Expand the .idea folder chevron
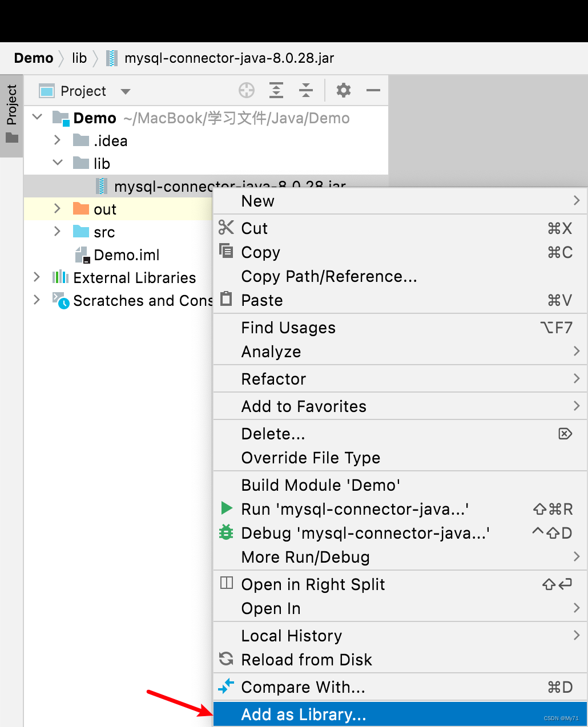The width and height of the screenshot is (588, 727). [57, 140]
